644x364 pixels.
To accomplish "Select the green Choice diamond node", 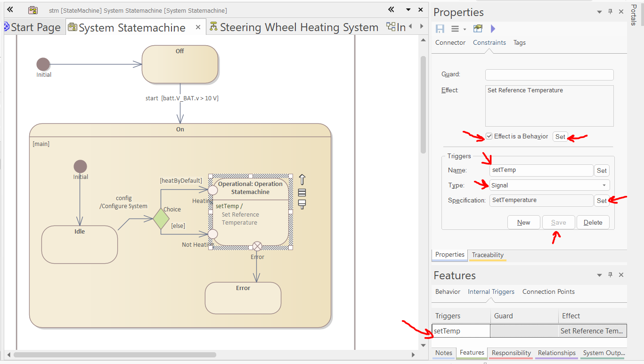I will 161,219.
